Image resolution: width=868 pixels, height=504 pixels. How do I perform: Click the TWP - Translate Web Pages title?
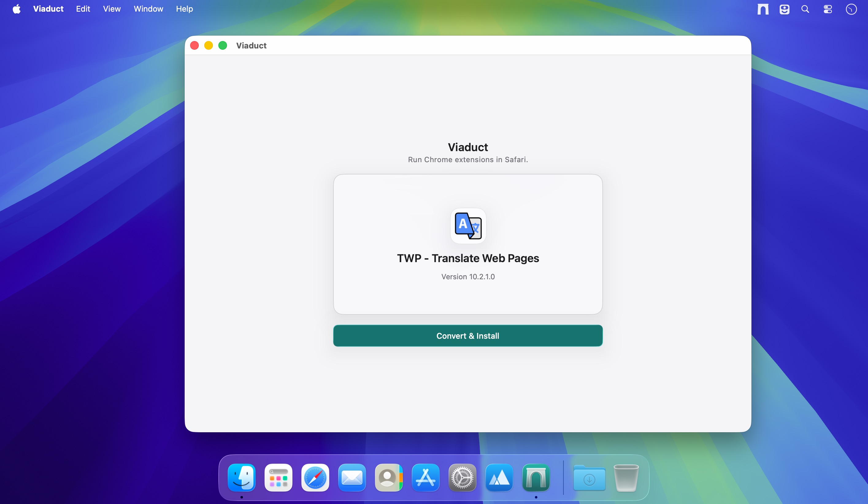[468, 258]
